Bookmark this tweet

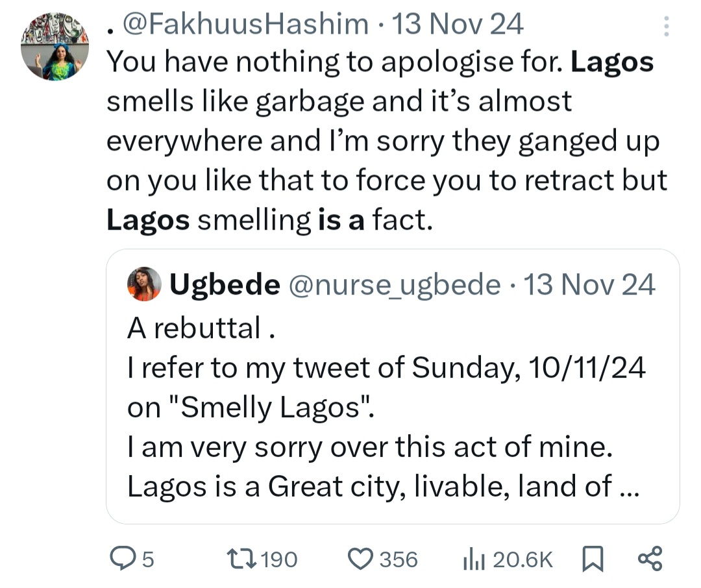click(592, 558)
